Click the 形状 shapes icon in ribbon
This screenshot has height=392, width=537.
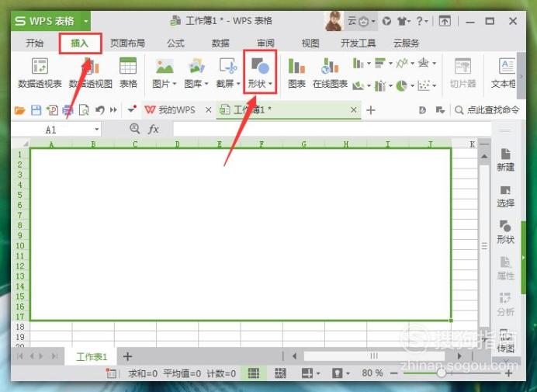pos(260,66)
